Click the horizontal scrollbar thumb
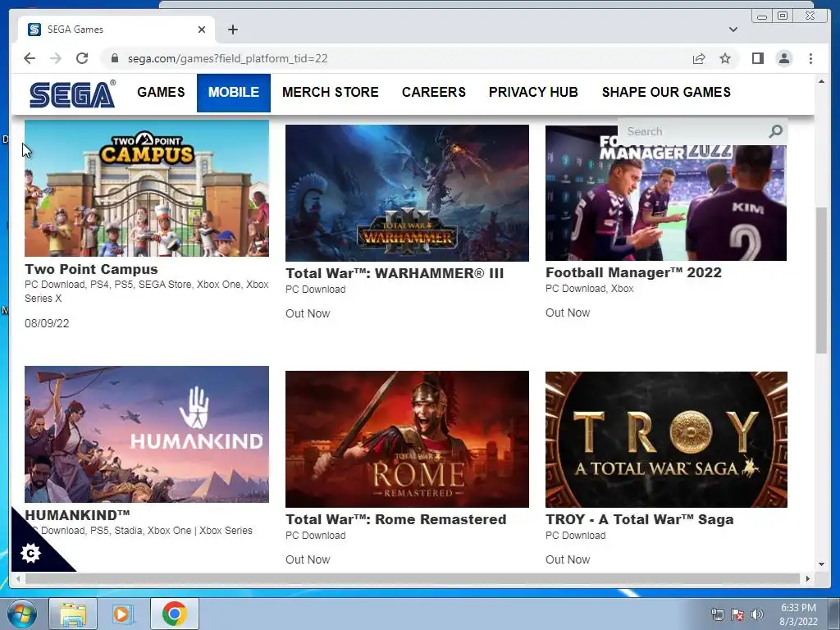This screenshot has height=630, width=840. pos(413,578)
